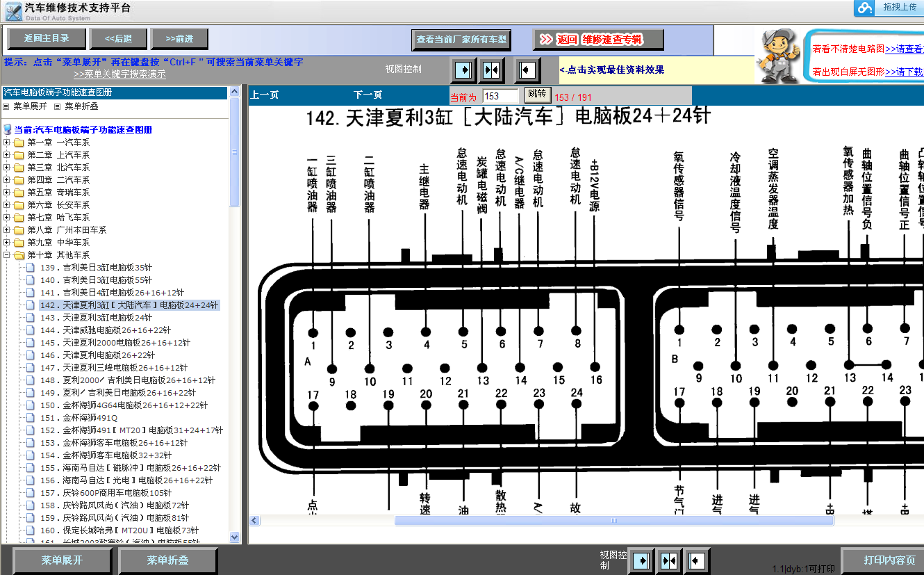This screenshot has height=575, width=924.
Task: Open 148. 夏利2000/吉利美日电脑板
Action: [128, 380]
